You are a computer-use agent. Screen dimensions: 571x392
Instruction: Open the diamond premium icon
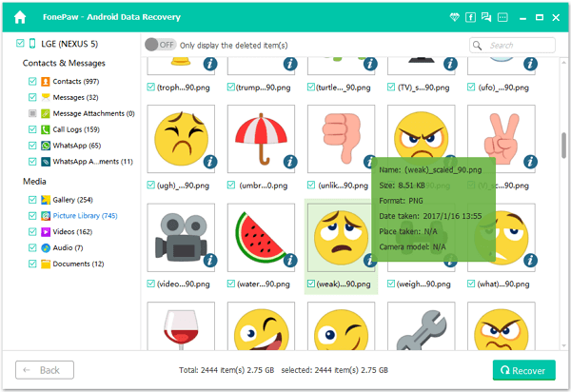point(455,17)
